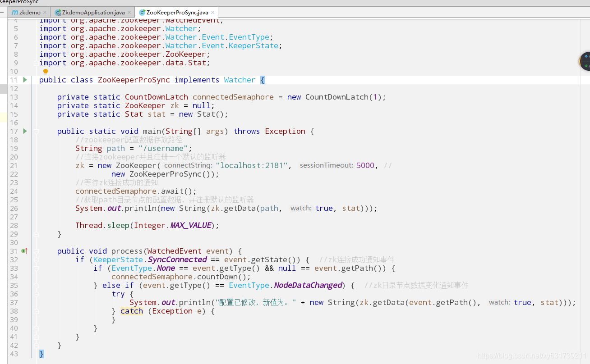Click the floating network speed widget

(x=585, y=62)
